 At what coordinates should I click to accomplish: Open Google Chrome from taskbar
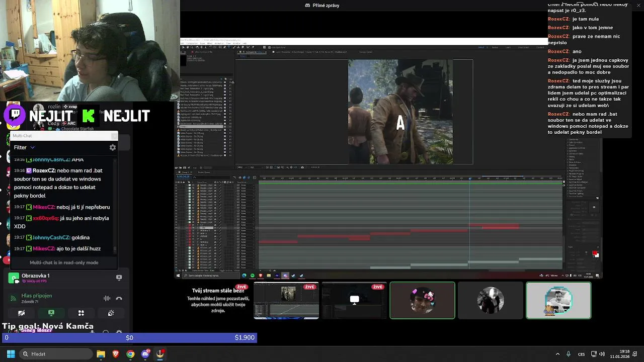pos(130,354)
